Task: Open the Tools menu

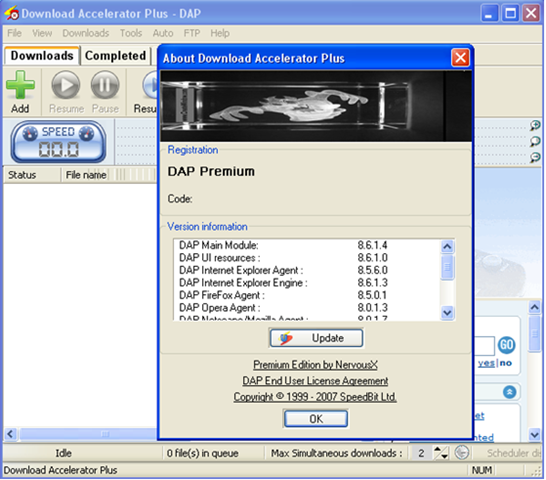Action: (131, 33)
